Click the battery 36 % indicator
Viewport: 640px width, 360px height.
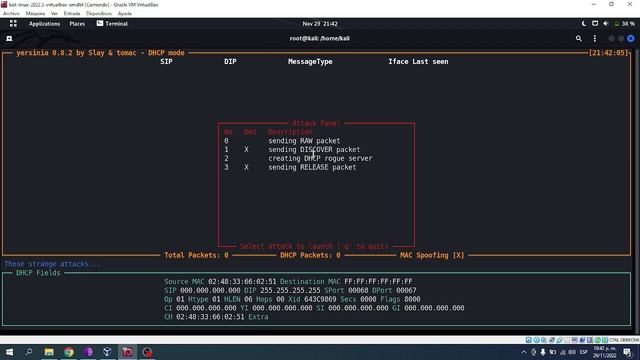[x=624, y=24]
